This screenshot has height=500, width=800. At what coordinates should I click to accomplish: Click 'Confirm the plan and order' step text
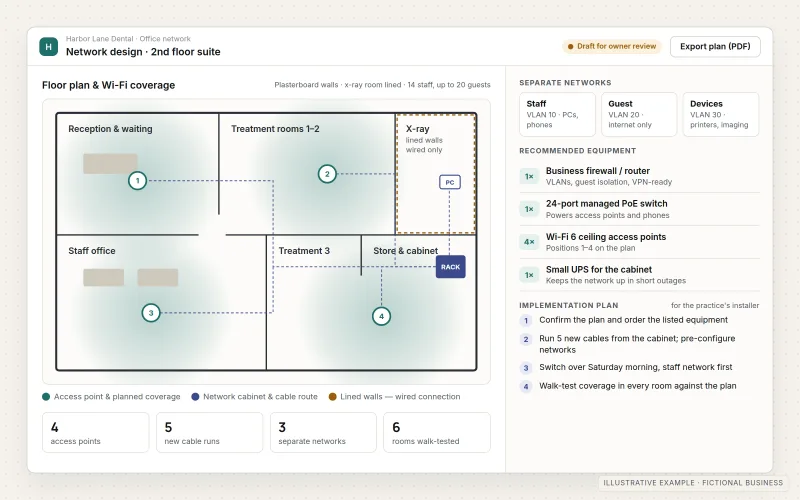pos(633,320)
